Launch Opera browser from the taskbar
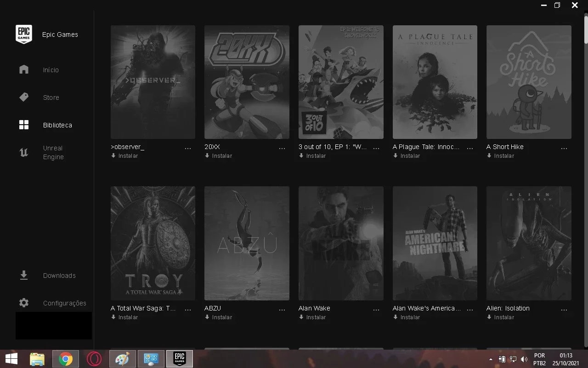Screen dimensions: 588x368 click(94, 359)
